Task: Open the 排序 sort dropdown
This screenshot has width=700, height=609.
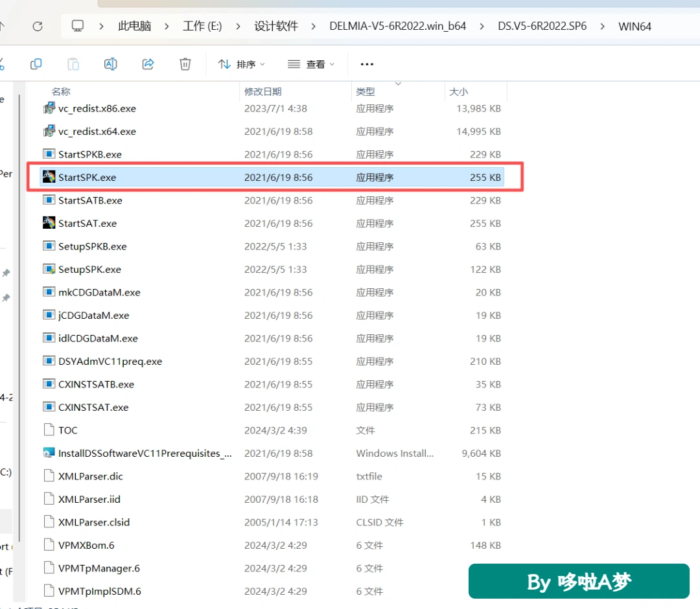Action: click(x=242, y=64)
